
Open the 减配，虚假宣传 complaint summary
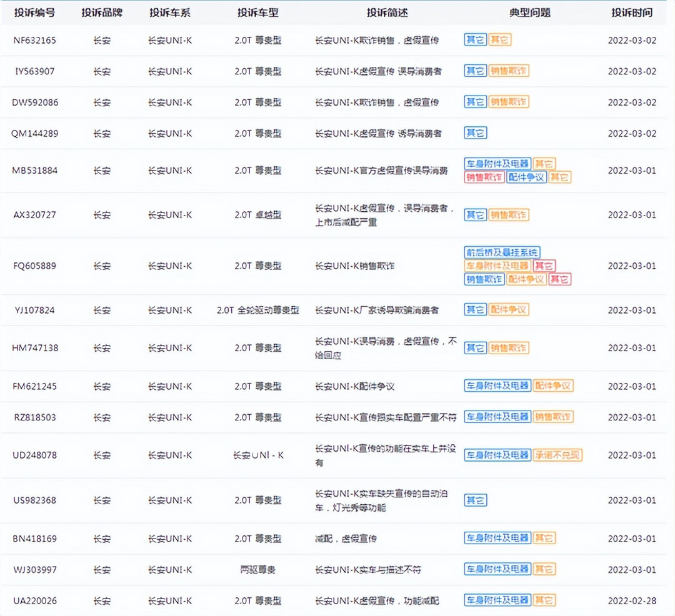346,539
